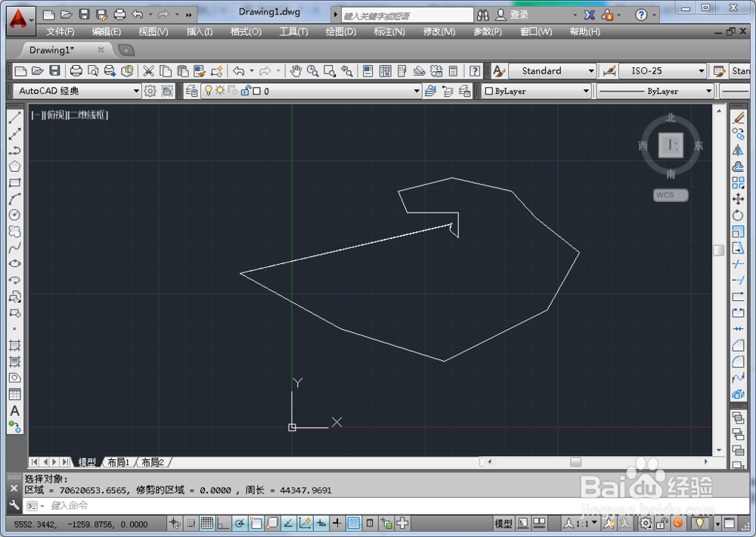Open the 绘图(D) menu
Screen dimensions: 756x537
coord(341,32)
